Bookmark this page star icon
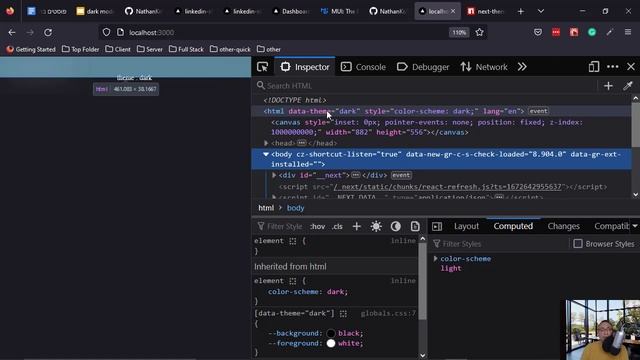The image size is (640, 360). click(479, 32)
